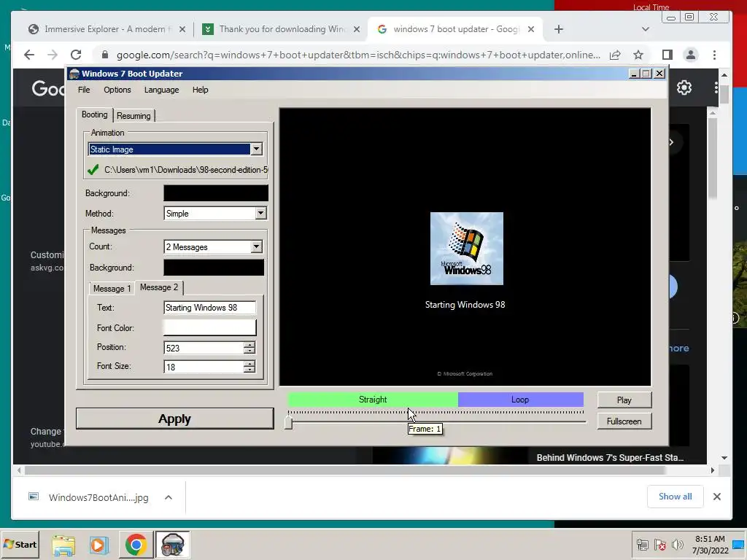Image resolution: width=747 pixels, height=560 pixels.
Task: Toggle the Chrome side panel icon
Action: (667, 55)
